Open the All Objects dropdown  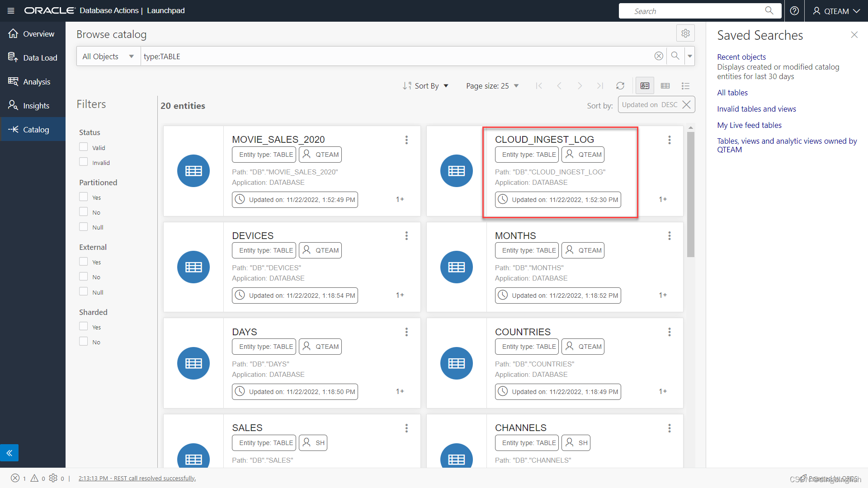point(107,56)
